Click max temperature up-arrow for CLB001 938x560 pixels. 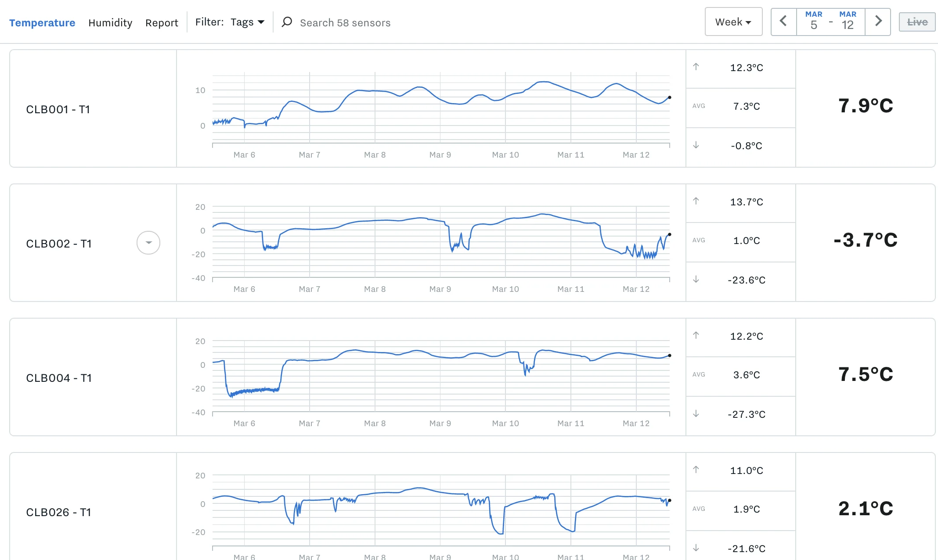tap(696, 67)
